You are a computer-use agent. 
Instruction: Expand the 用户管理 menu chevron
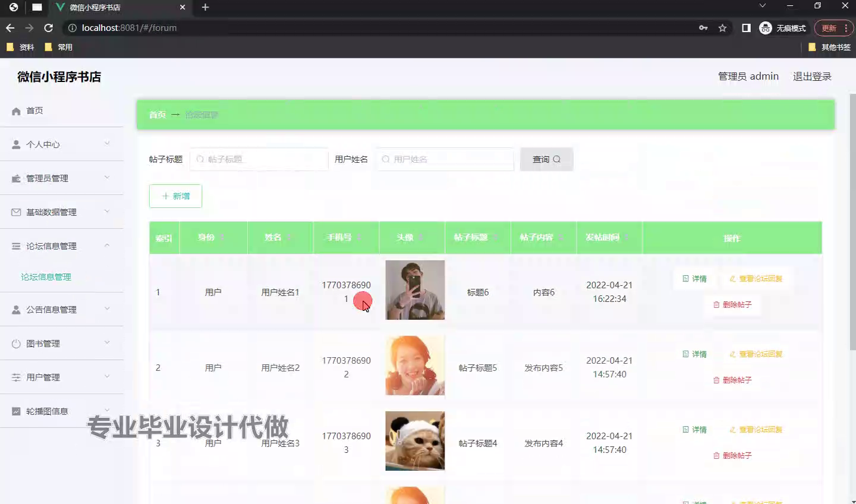[107, 376]
